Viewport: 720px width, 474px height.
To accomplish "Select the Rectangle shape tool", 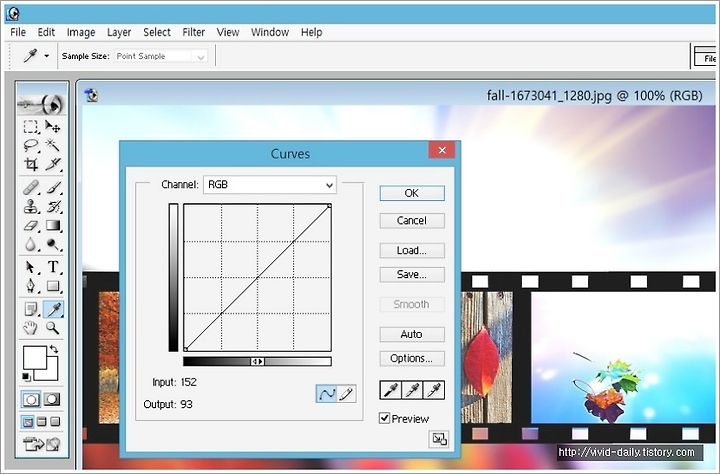I will pyautogui.click(x=52, y=286).
